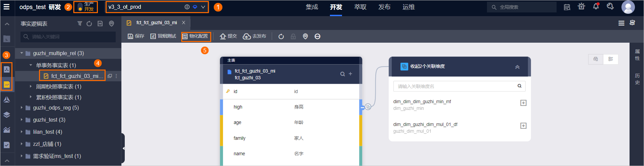644x166 pixels.
Task: Click the blue diamond icon in project selector
Action: 195,7
